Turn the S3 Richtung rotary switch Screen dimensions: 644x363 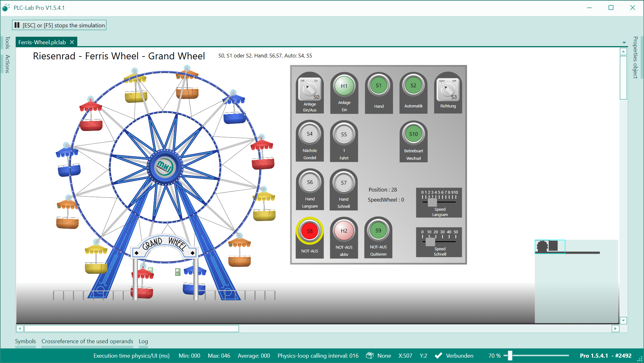click(x=448, y=89)
